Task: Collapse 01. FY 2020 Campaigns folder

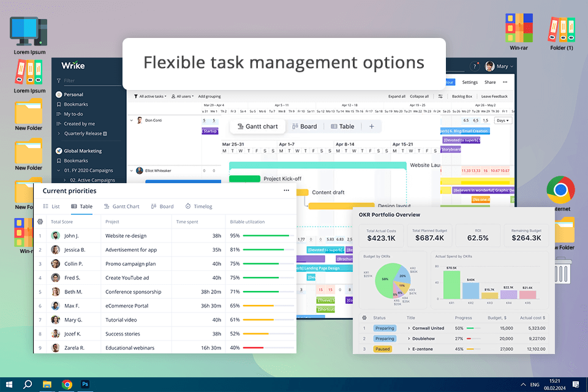Action: click(59, 170)
